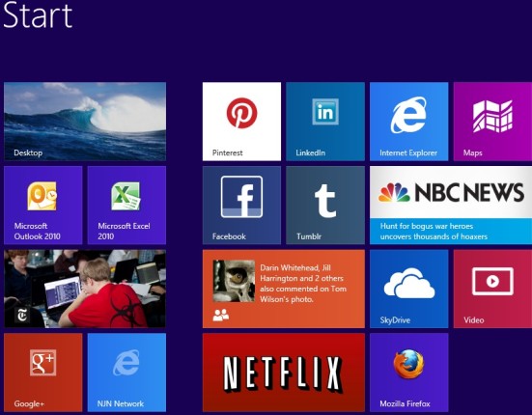532x415 pixels.
Task: Open the People tile with Tom Wilson's photo update
Action: click(283, 289)
